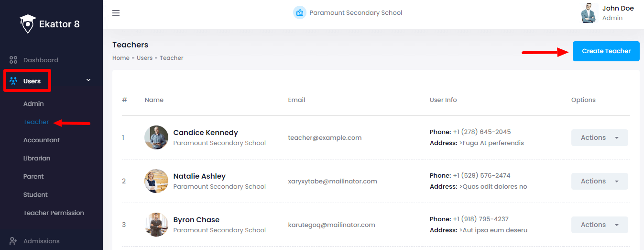
Task: Click Byron Chase's profile photo
Action: (156, 225)
